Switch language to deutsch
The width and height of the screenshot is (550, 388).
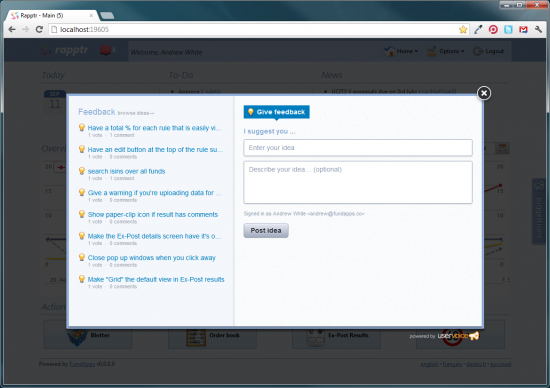pos(476,364)
